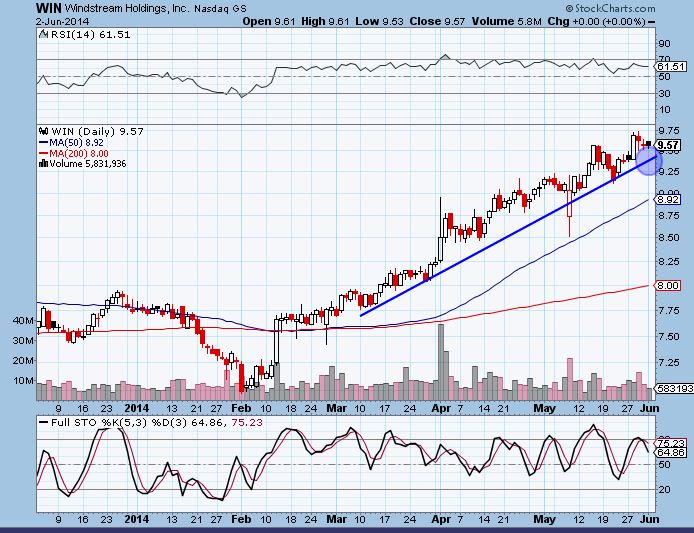Click the 8.50 price axis label

pos(669,237)
